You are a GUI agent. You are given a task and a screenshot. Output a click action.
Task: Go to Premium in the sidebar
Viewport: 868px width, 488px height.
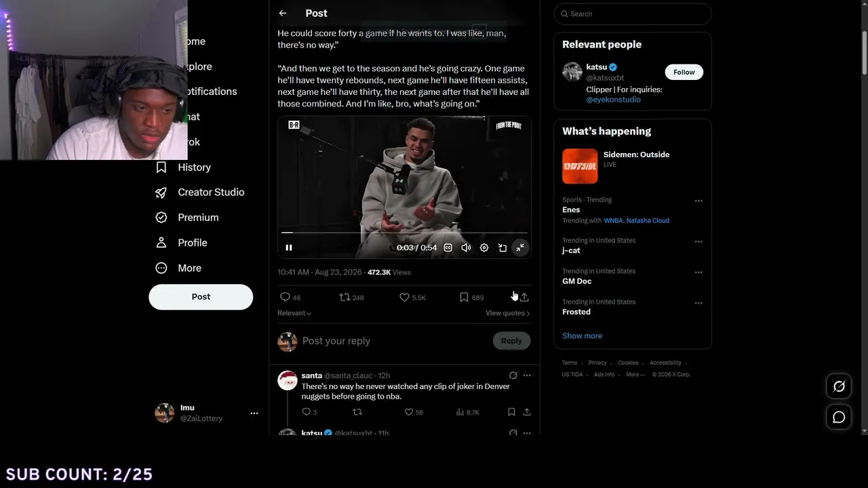[187, 218]
